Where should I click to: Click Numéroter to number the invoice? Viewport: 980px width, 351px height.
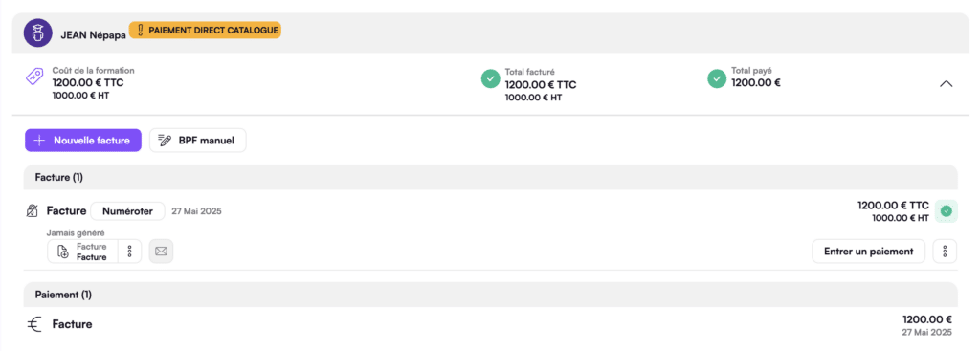[127, 211]
